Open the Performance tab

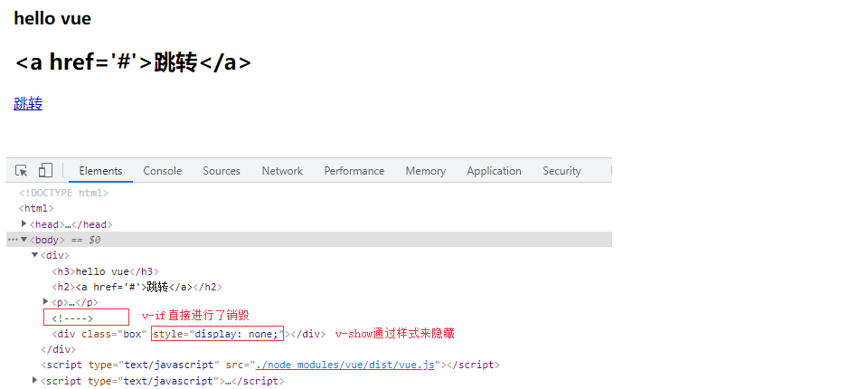click(354, 171)
